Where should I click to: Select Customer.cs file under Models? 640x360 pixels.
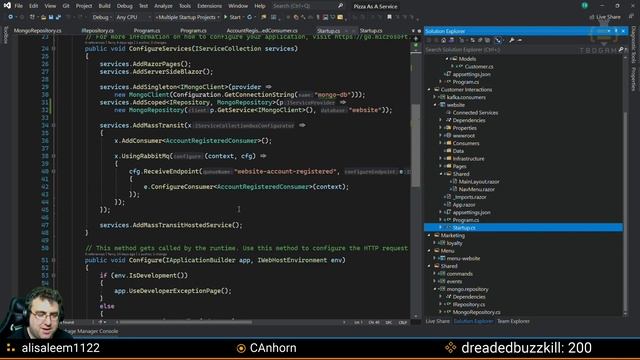point(478,67)
